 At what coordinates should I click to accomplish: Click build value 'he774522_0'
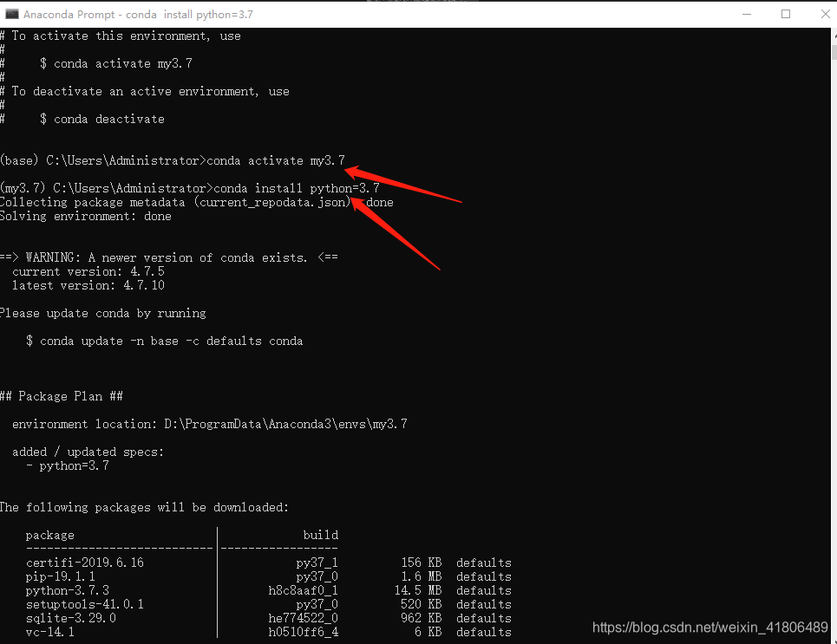304,618
